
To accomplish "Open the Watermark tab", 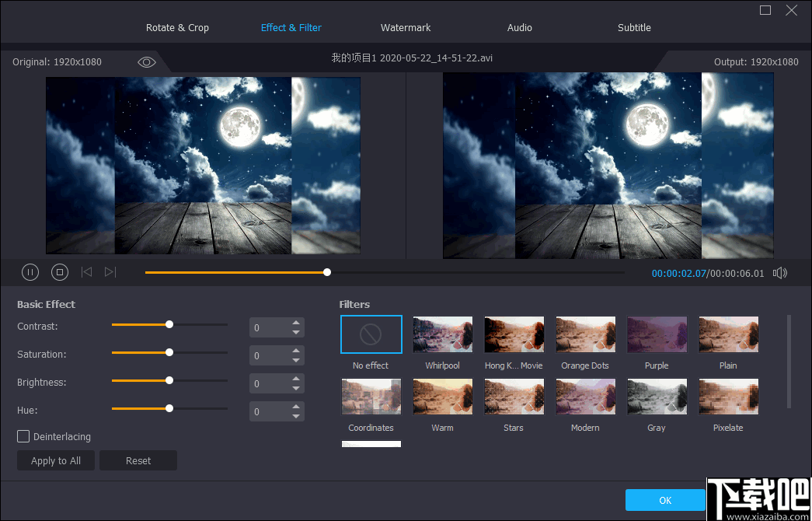I will click(406, 28).
